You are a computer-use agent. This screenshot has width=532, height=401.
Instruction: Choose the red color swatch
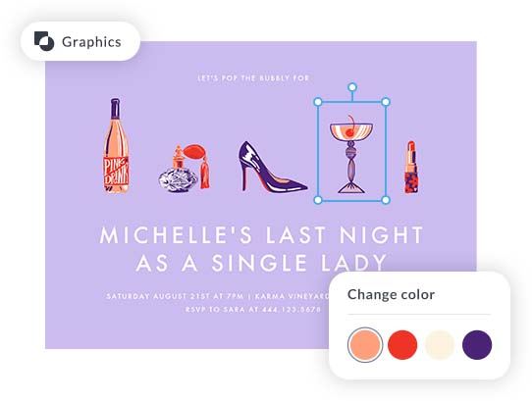[402, 345]
